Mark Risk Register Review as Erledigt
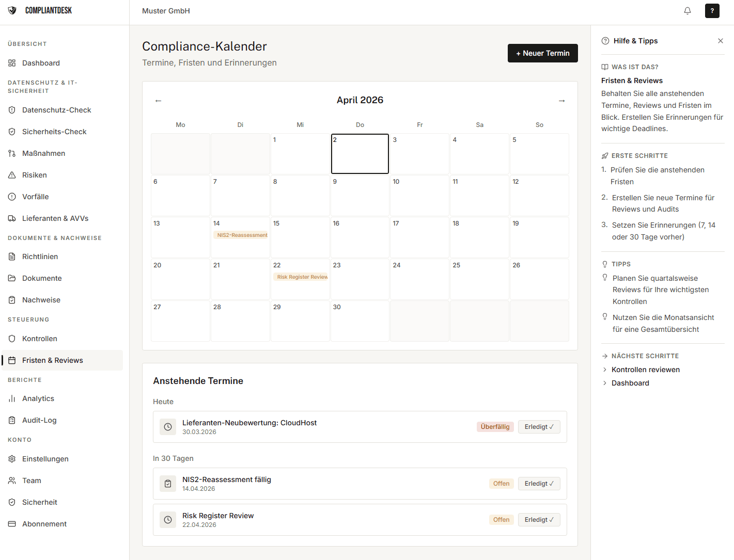The image size is (734, 560). point(539,520)
